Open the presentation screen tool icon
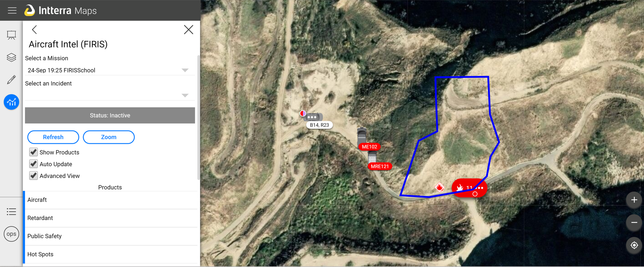The width and height of the screenshot is (644, 267). (11, 35)
